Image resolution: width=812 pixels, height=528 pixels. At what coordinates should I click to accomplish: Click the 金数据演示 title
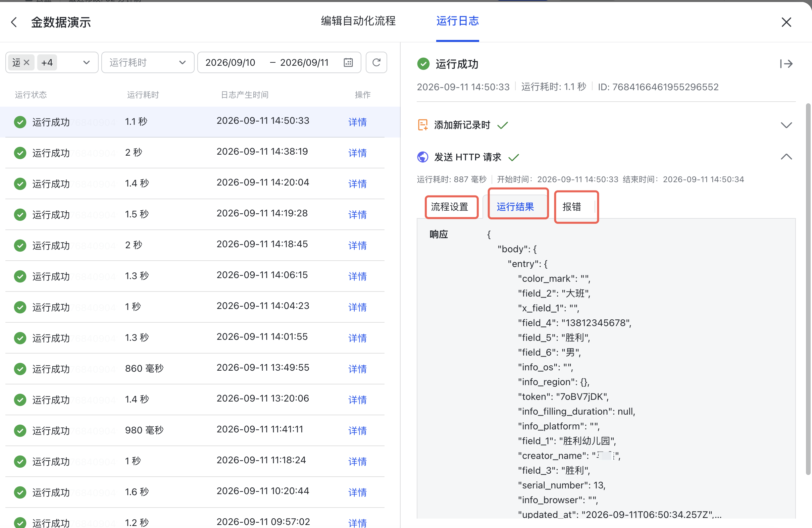61,22
